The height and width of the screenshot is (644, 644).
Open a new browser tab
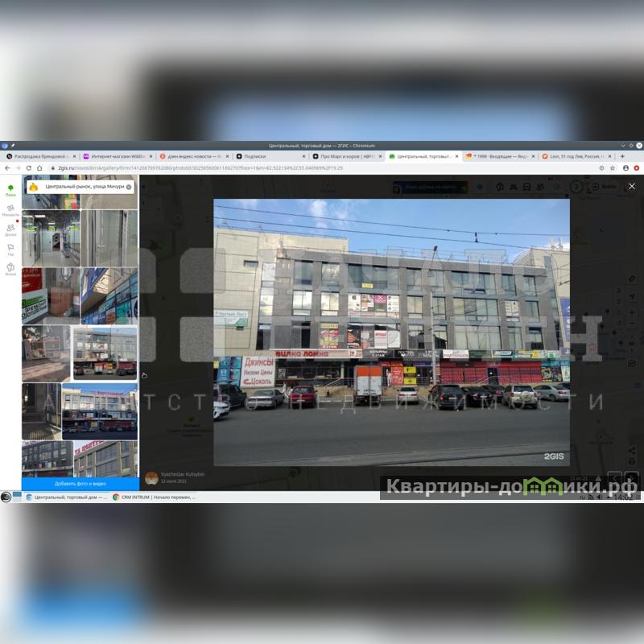point(622,156)
